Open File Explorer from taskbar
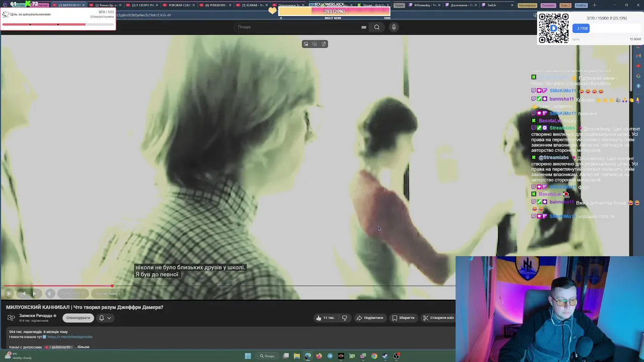The image size is (644, 362). (x=297, y=356)
